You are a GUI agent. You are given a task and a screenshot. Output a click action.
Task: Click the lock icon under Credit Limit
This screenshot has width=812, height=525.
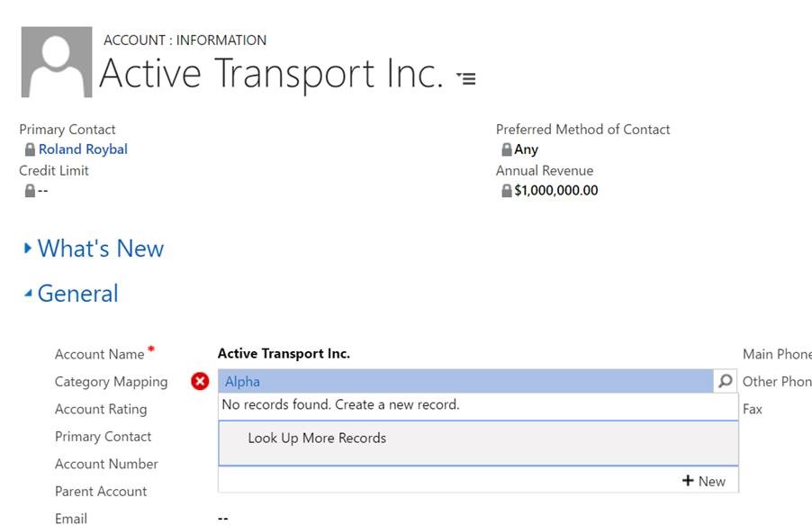point(30,191)
